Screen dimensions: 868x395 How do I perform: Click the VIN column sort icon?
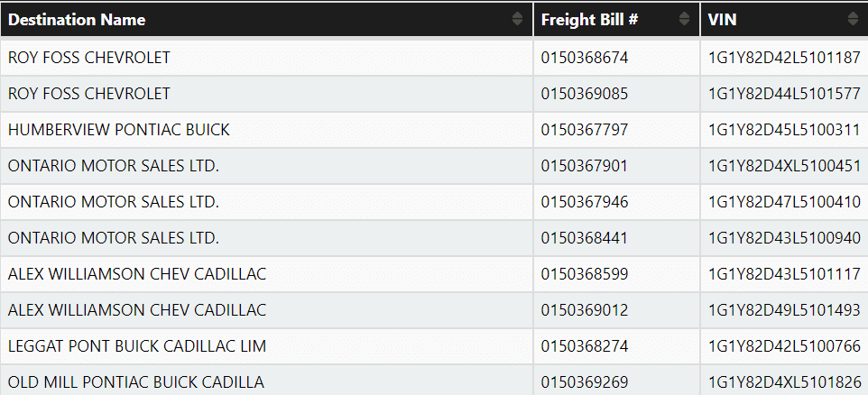tap(854, 19)
